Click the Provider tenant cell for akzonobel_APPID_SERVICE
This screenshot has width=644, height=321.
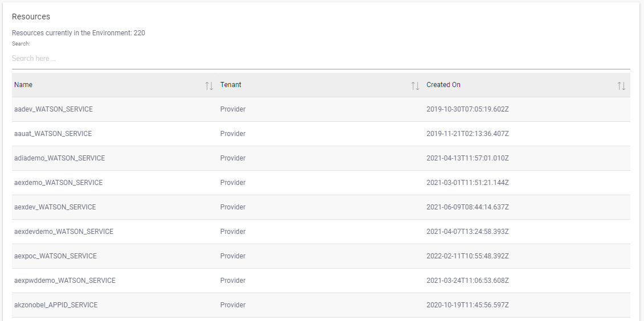click(233, 305)
